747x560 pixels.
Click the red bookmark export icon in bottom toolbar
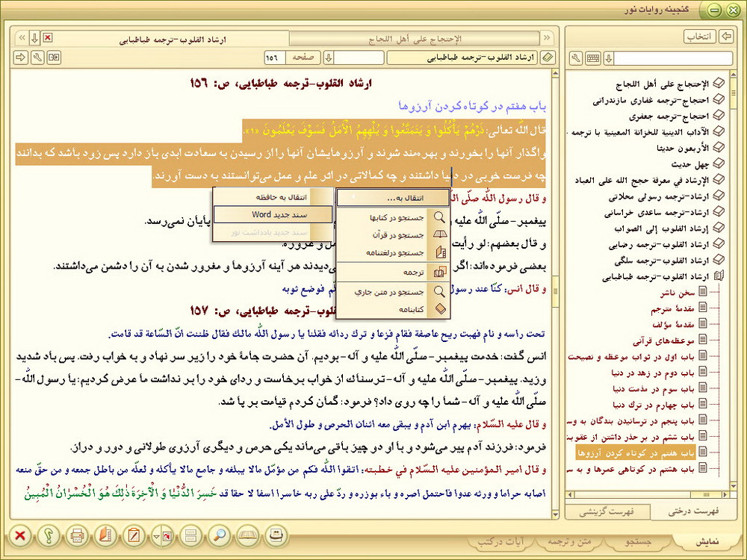pyautogui.click(x=167, y=537)
